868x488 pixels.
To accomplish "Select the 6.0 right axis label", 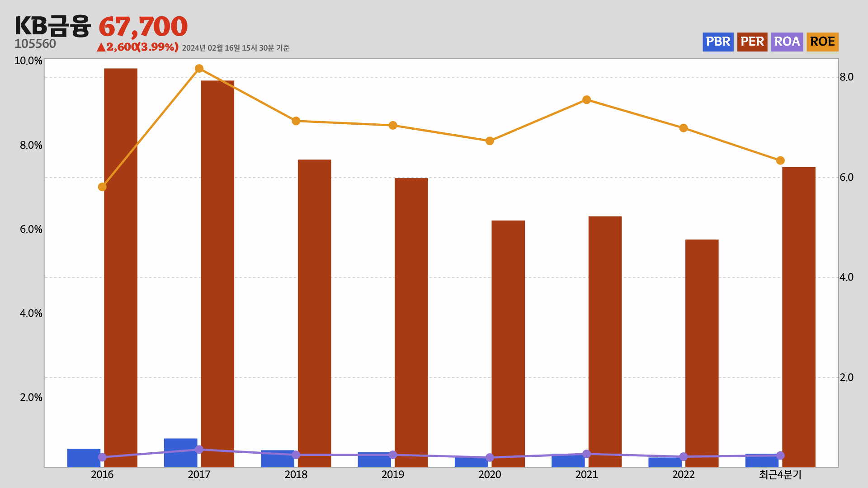I will [846, 178].
